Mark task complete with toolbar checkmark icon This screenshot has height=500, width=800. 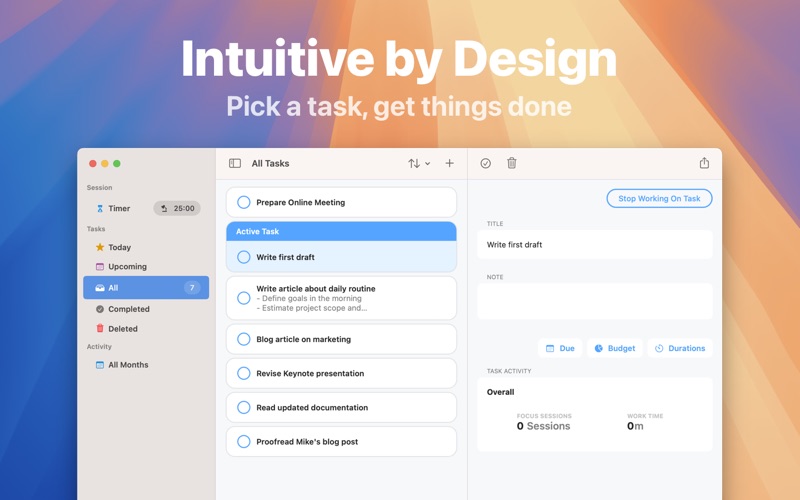(x=486, y=163)
